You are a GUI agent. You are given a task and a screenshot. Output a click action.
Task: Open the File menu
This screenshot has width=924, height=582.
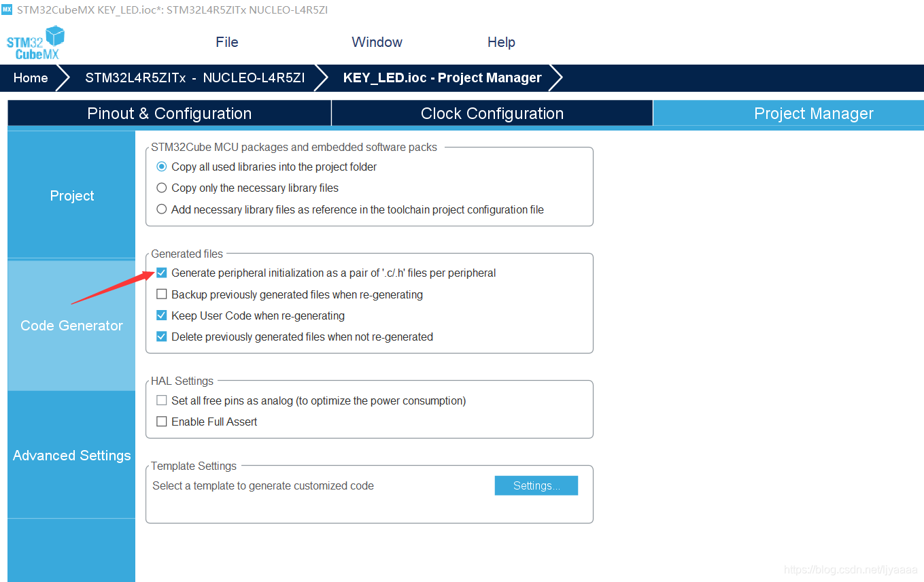[x=227, y=42]
